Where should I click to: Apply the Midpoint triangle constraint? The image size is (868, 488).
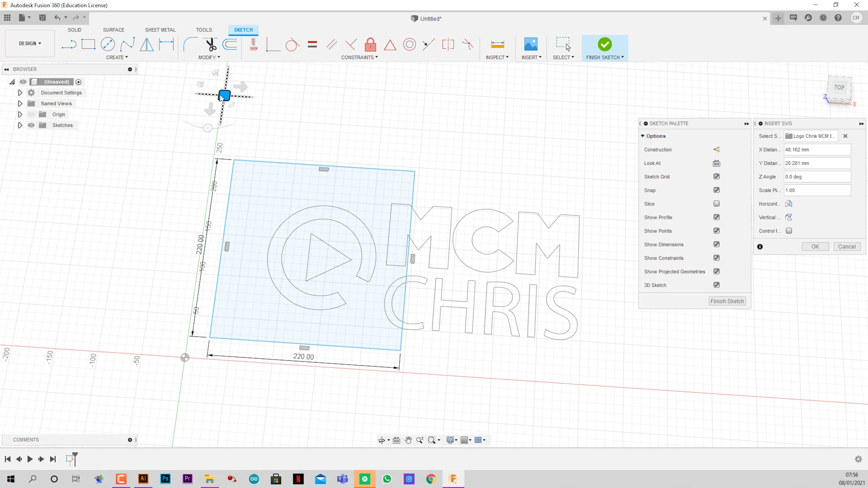pyautogui.click(x=390, y=44)
